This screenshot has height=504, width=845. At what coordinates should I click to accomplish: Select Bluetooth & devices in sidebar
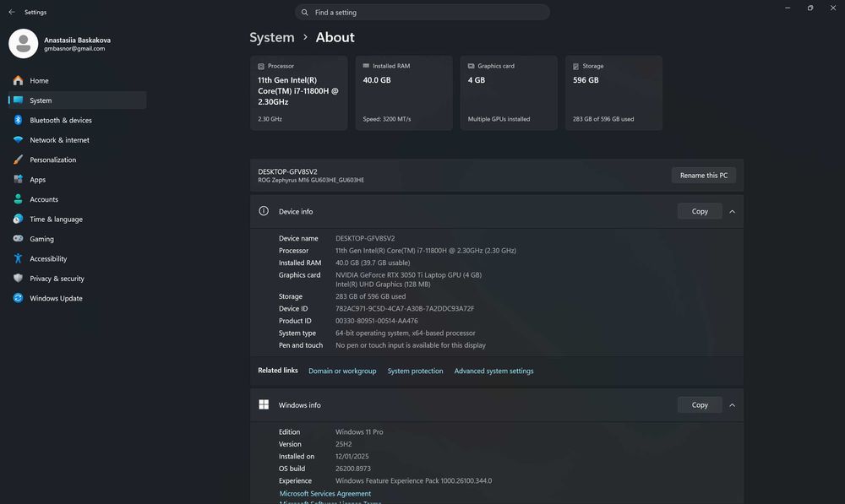(77, 120)
